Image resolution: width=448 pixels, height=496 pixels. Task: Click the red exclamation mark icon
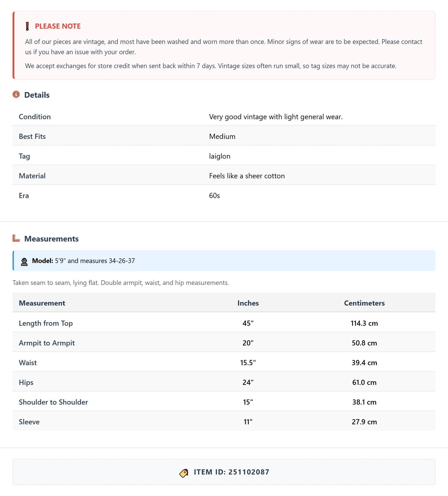click(27, 26)
